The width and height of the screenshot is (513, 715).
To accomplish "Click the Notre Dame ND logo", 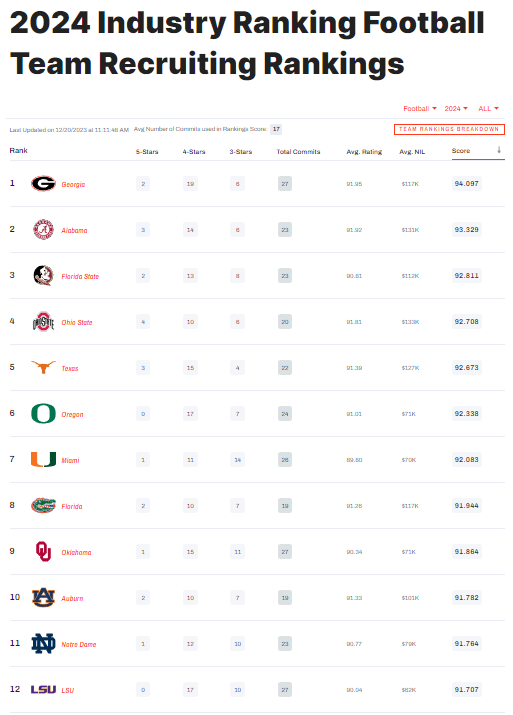I will [43, 643].
